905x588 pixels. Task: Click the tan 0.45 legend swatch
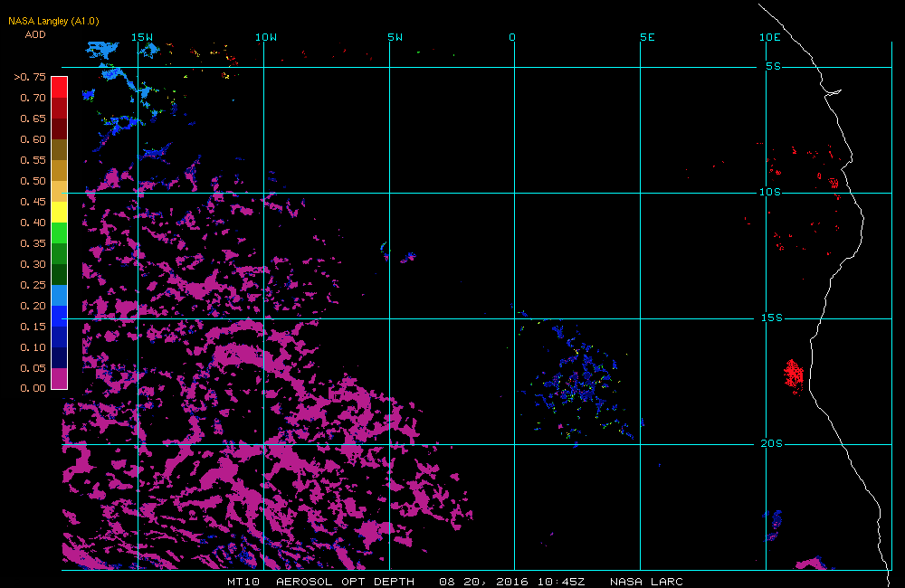pyautogui.click(x=60, y=191)
